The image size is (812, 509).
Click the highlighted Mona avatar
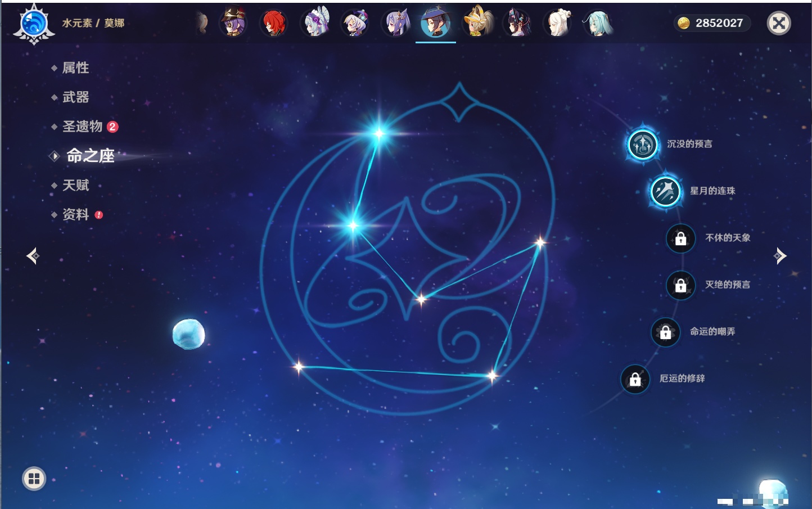point(436,22)
